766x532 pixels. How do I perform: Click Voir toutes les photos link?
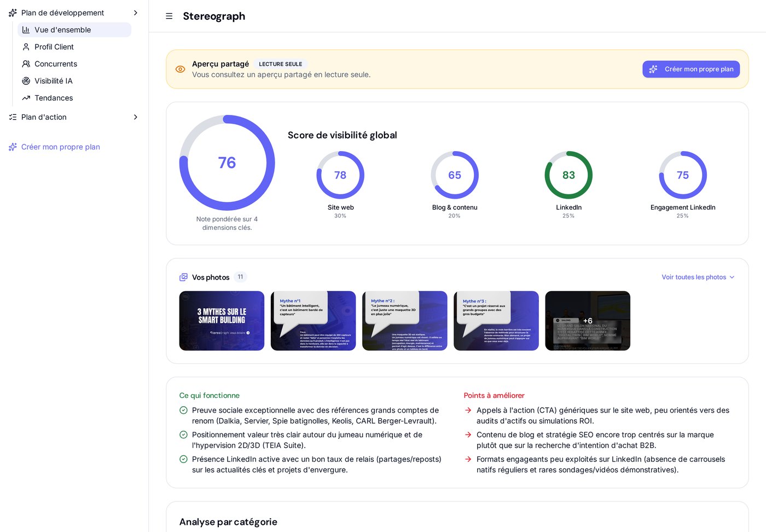click(x=698, y=277)
